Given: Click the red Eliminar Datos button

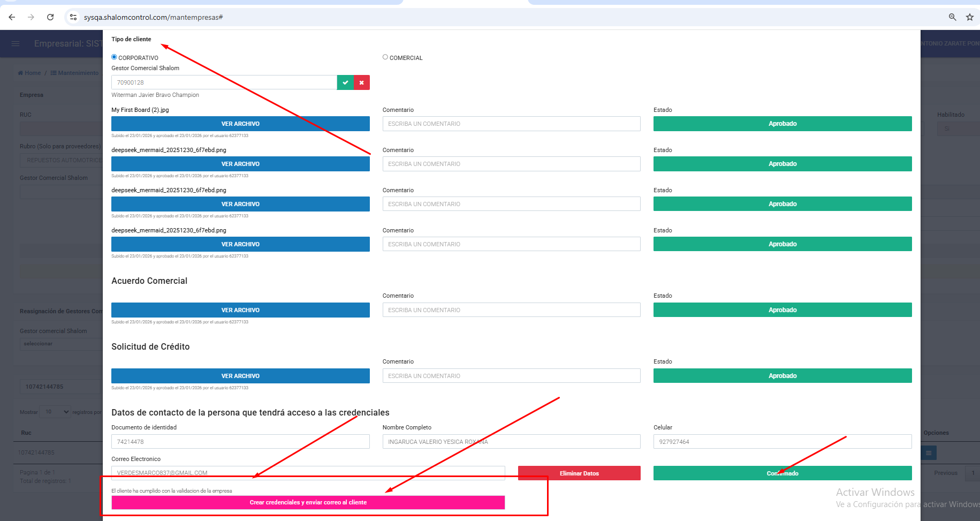Looking at the screenshot, I should 579,473.
